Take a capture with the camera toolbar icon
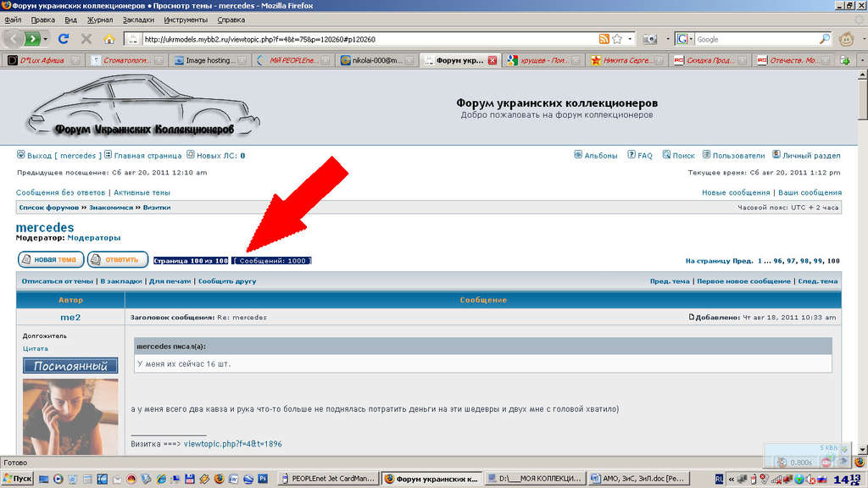868x488 pixels. click(650, 39)
